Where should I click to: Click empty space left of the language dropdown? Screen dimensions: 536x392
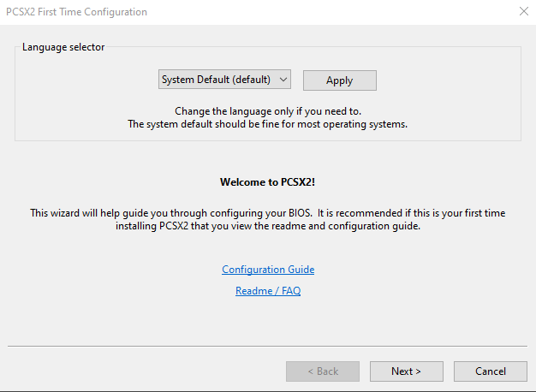86,80
